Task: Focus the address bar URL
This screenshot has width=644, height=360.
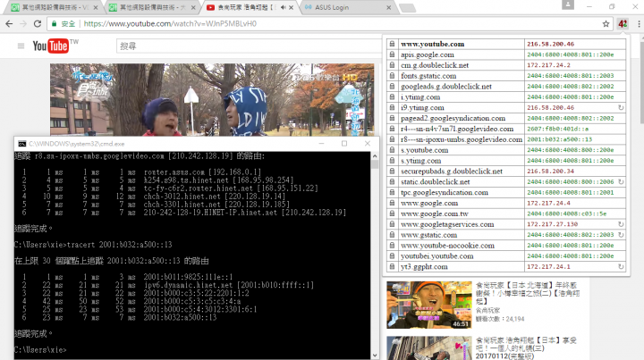Action: (x=170, y=24)
